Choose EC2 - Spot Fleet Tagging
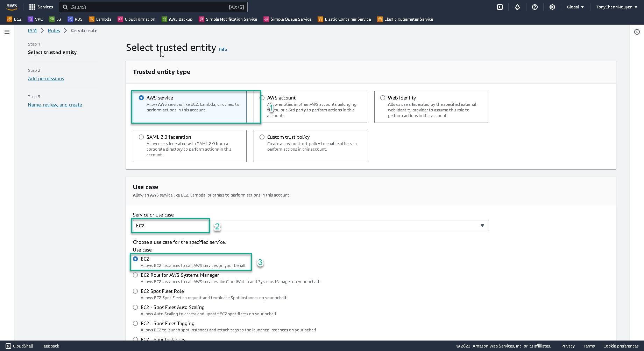 [x=135, y=323]
